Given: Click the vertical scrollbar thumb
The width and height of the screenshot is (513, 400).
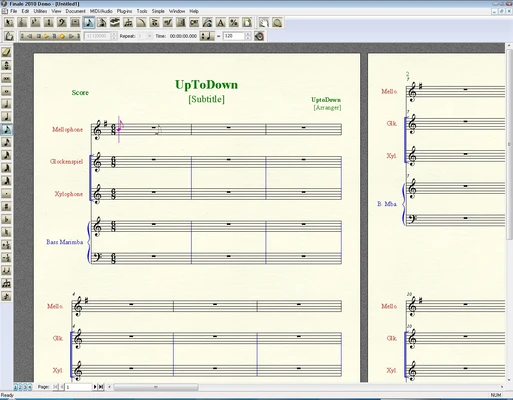Looking at the screenshot, I should point(509,144).
